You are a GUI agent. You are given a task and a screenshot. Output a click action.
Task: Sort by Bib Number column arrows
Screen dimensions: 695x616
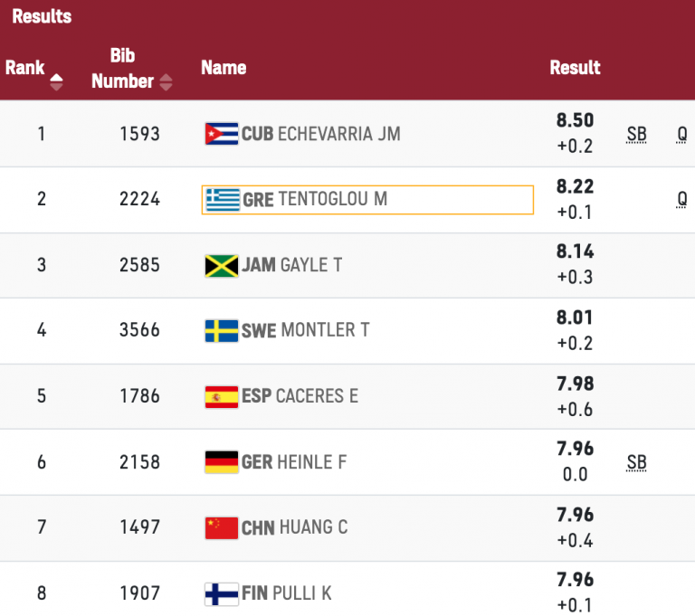[x=166, y=81]
